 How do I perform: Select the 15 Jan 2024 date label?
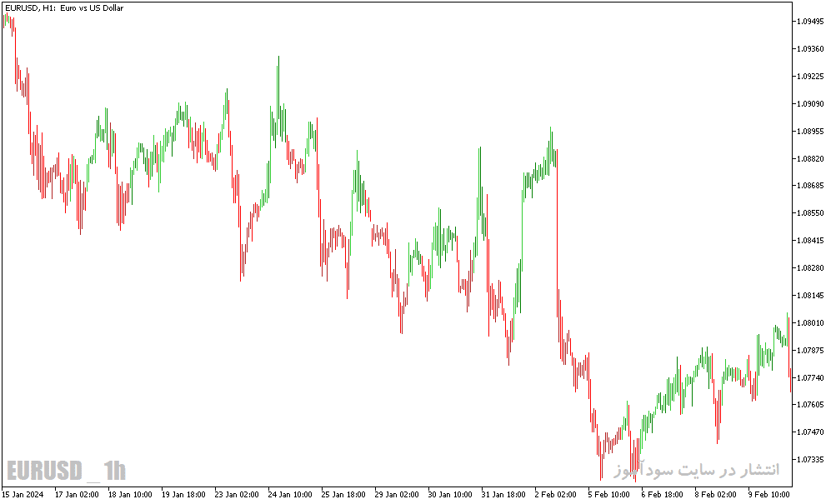pos(23,494)
